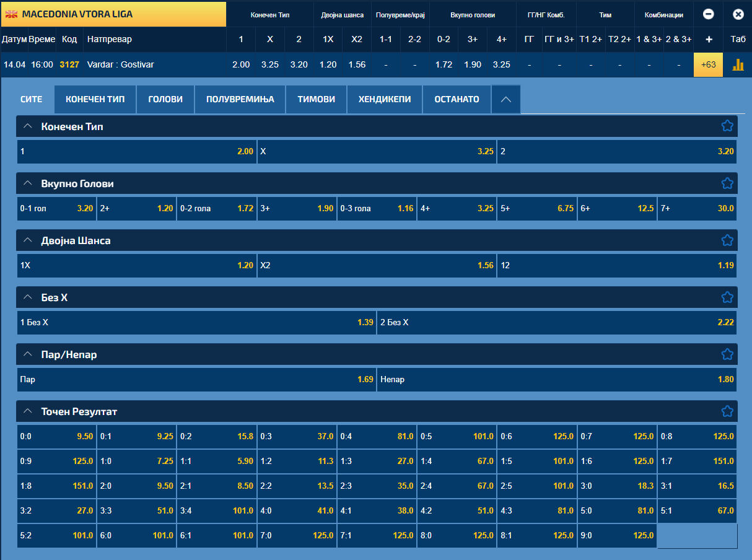The image size is (752, 560).
Task: Click the Macedonia flag icon
Action: (x=11, y=14)
